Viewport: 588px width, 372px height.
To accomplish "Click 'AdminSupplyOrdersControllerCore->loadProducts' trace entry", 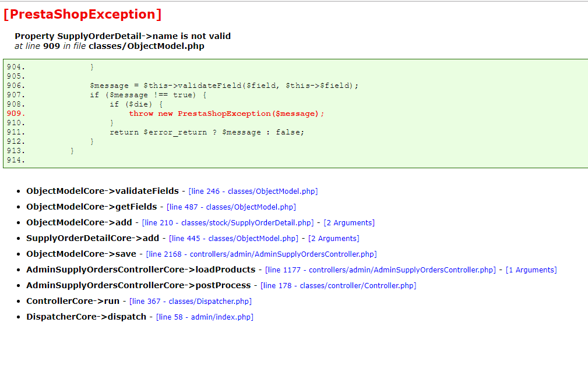I will pyautogui.click(x=140, y=270).
